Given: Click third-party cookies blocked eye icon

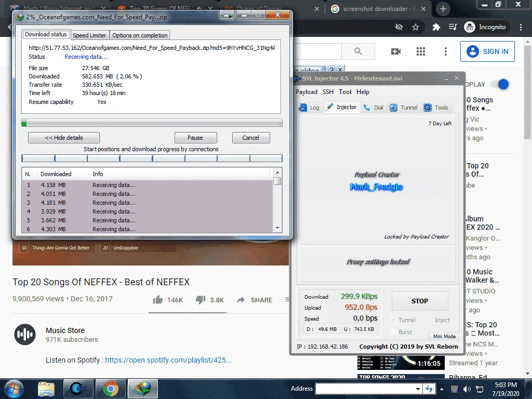Looking at the screenshot, I should coord(399,27).
